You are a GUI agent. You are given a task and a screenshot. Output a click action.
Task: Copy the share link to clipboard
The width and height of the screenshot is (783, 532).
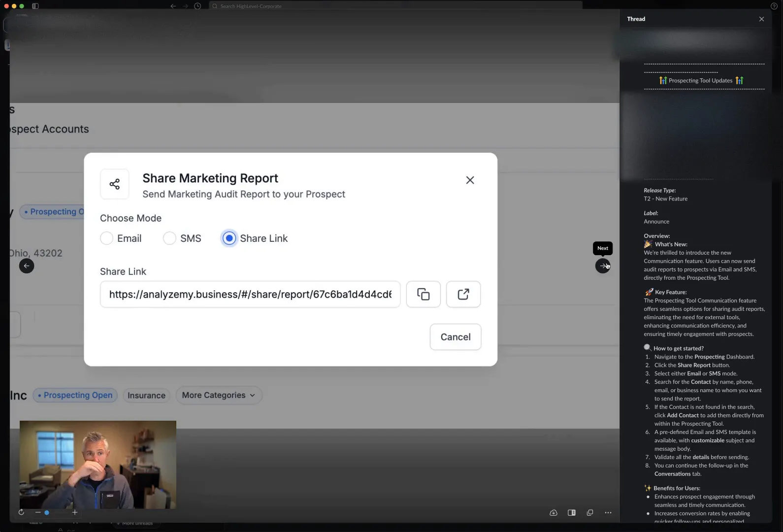point(424,294)
